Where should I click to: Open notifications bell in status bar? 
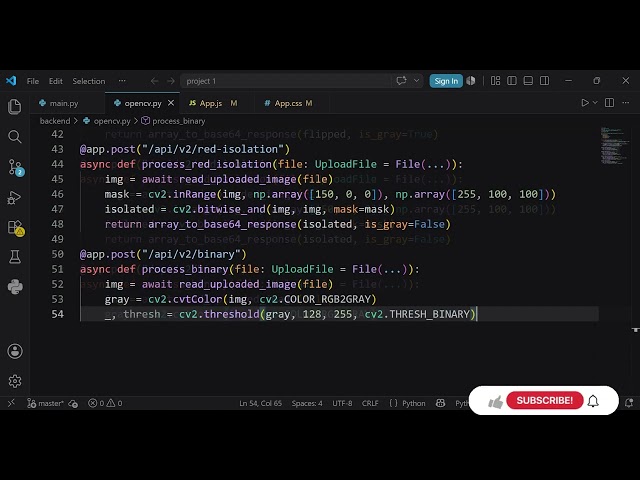pos(629,403)
